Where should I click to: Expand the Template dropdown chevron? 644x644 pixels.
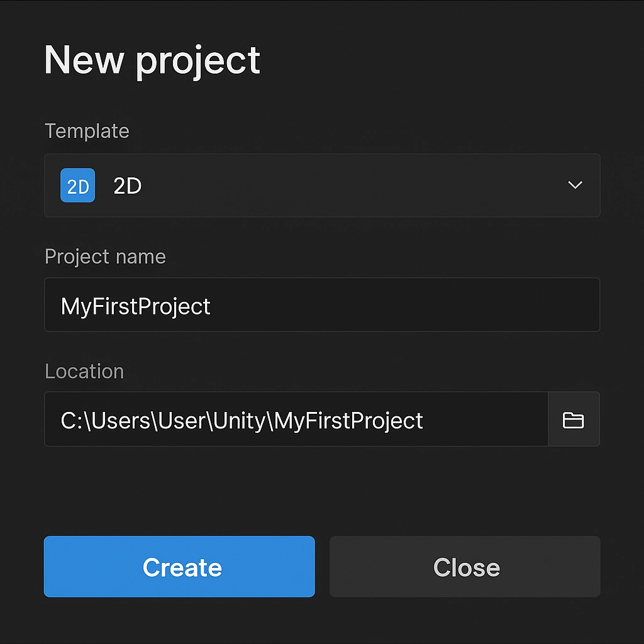[x=575, y=185]
